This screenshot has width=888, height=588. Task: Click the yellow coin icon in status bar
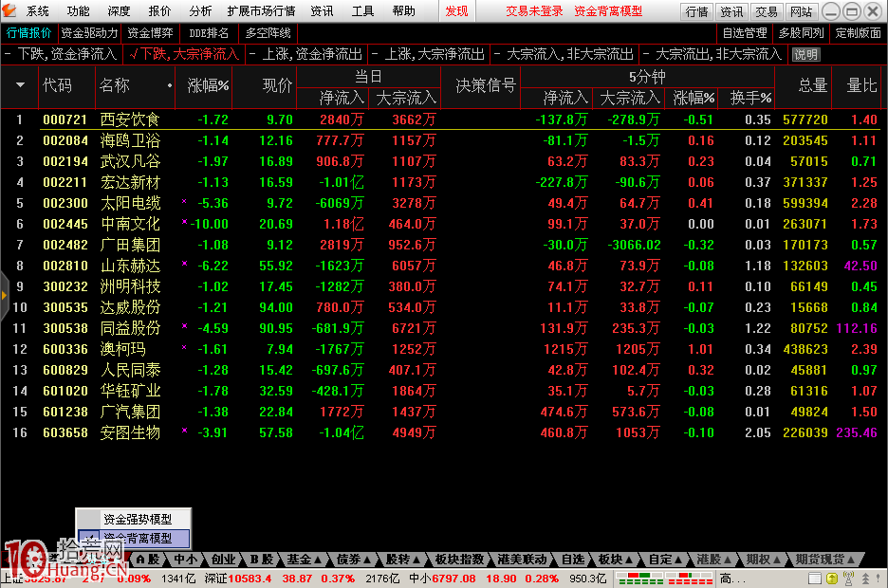click(x=831, y=579)
